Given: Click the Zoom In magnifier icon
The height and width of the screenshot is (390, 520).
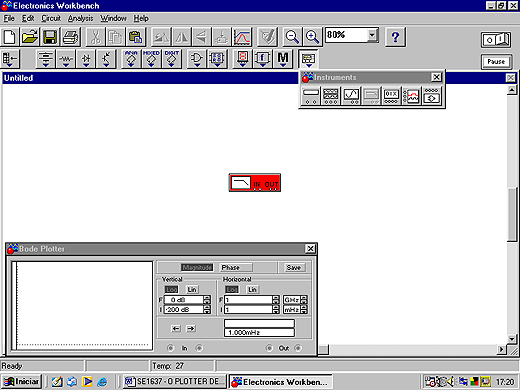Looking at the screenshot, I should 312,37.
